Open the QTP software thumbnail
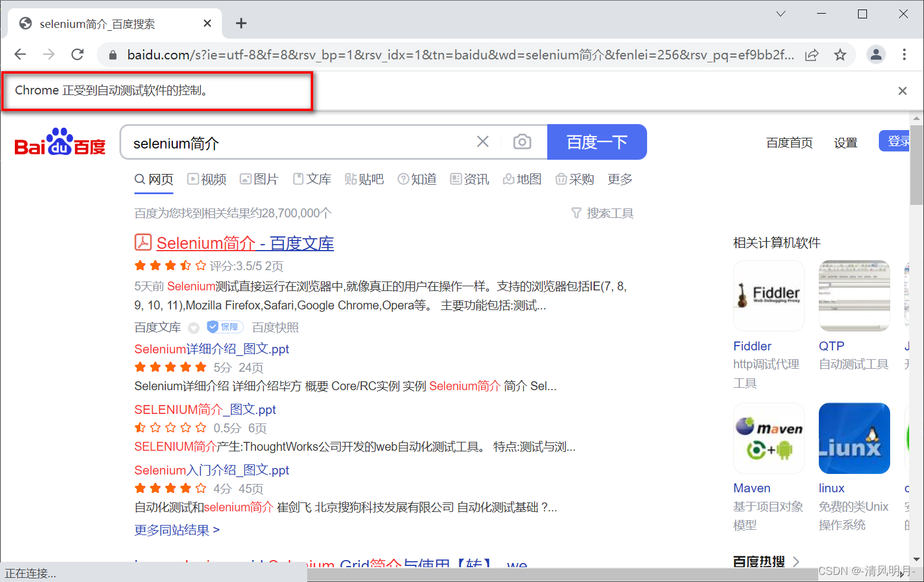924x582 pixels. coord(854,296)
